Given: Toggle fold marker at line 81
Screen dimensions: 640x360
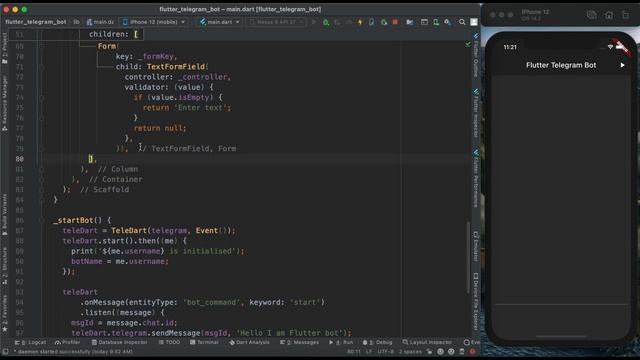Looking at the screenshot, I should pyautogui.click(x=42, y=169).
